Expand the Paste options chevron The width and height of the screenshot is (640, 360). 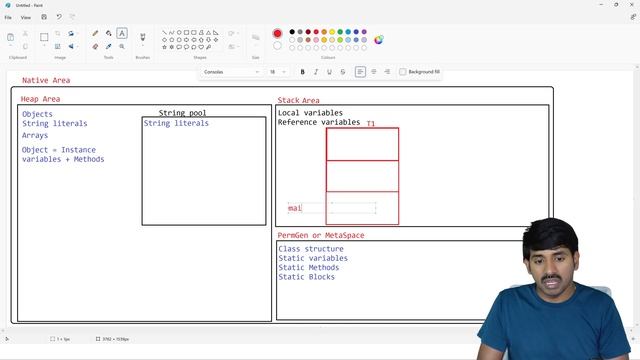(11, 46)
